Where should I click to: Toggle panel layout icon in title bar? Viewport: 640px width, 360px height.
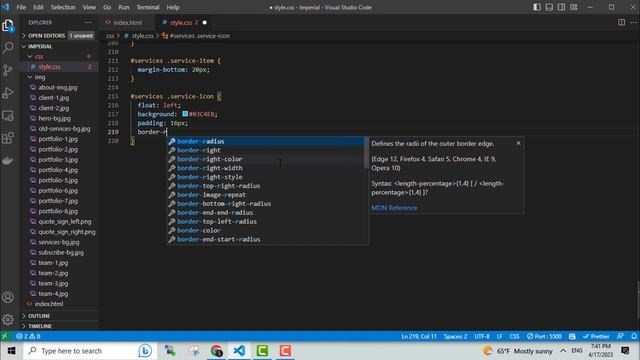pyautogui.click(x=549, y=7)
